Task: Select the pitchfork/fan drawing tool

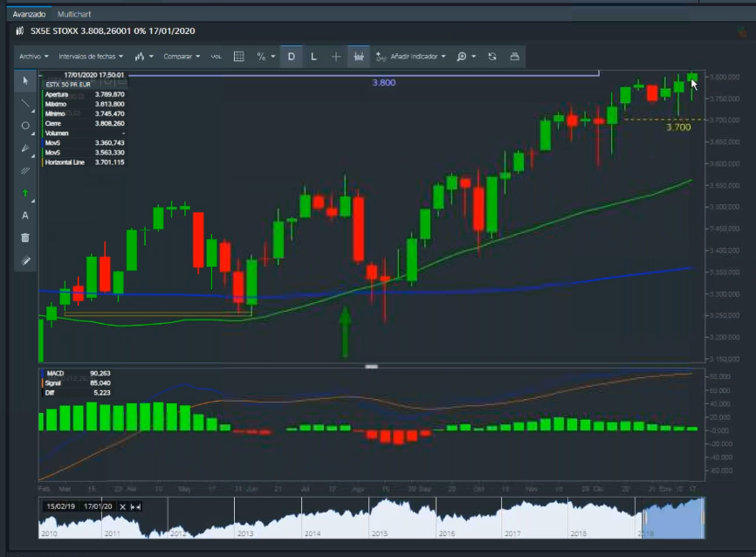Action: coord(25,148)
